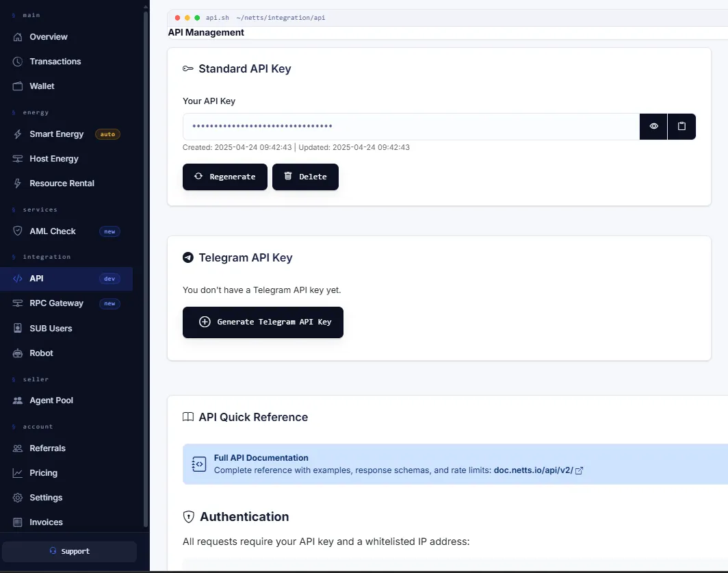The image size is (728, 573).
Task: Click the Invoices list icon
Action: coord(18,522)
